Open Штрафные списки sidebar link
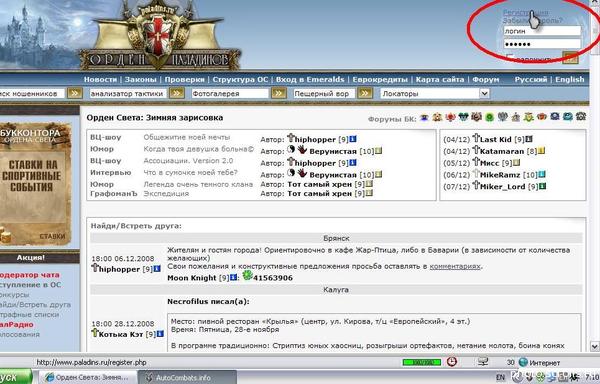This screenshot has width=600, height=384. click(x=30, y=315)
